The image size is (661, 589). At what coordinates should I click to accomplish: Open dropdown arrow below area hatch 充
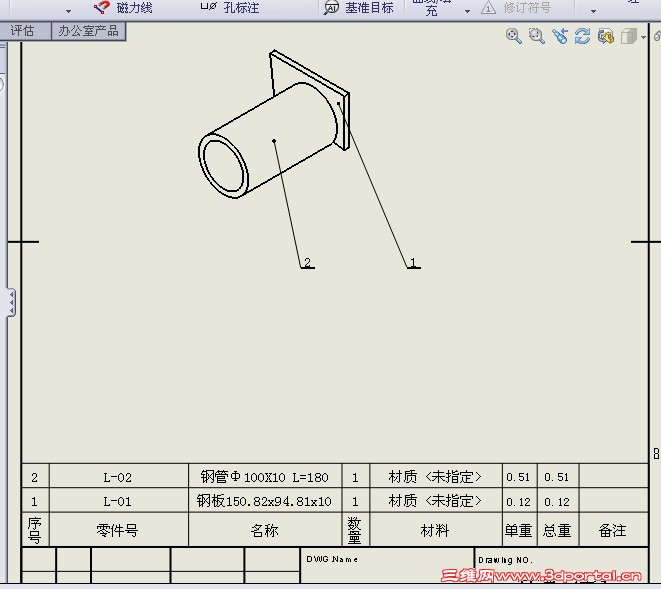pos(467,11)
